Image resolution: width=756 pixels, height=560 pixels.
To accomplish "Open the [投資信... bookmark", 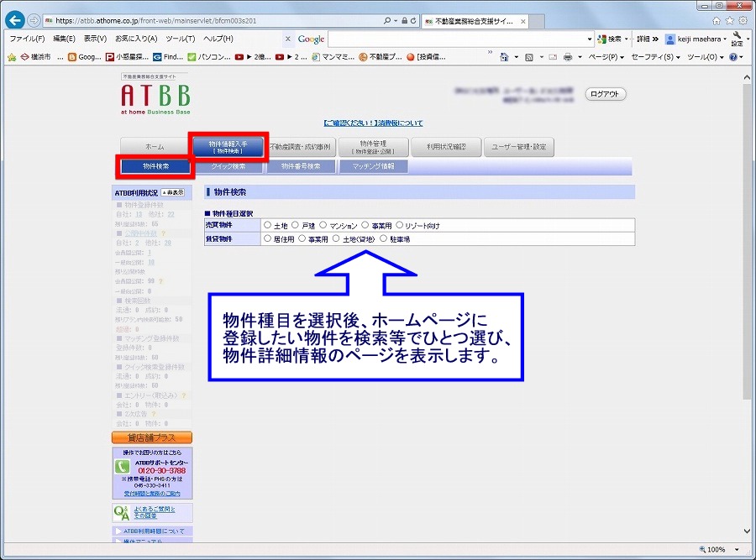I will 426,57.
